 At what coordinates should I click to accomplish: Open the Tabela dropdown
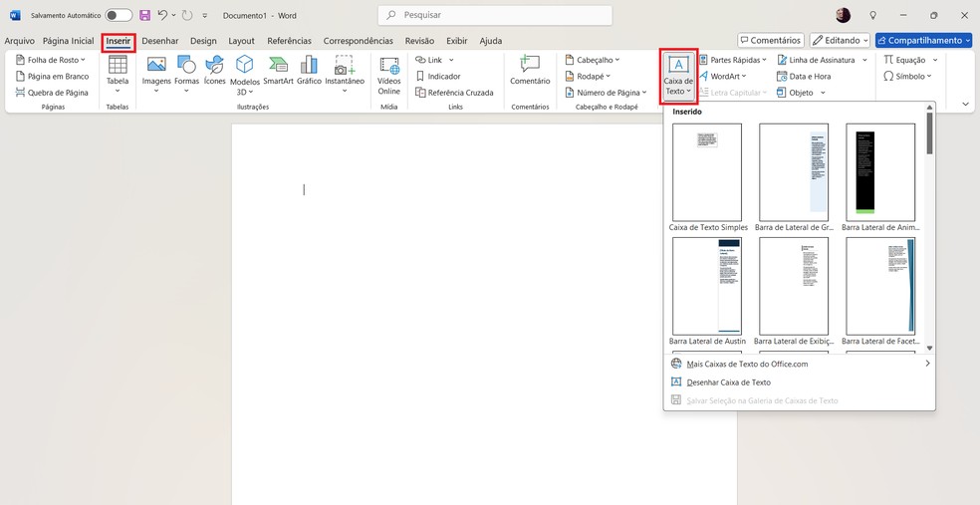tap(118, 75)
